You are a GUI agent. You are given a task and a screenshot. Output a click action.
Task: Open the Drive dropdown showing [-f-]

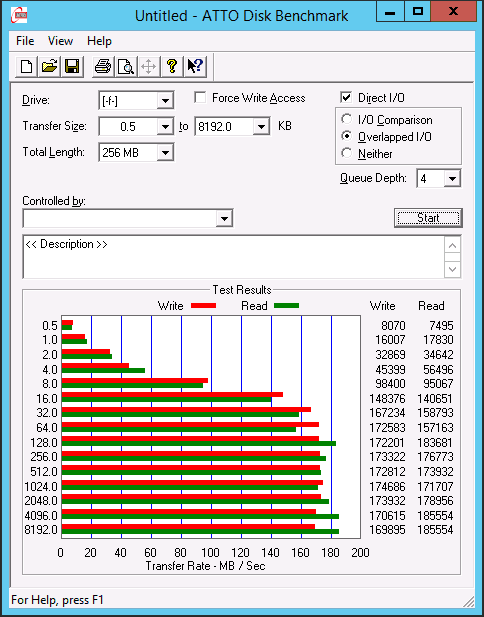165,101
